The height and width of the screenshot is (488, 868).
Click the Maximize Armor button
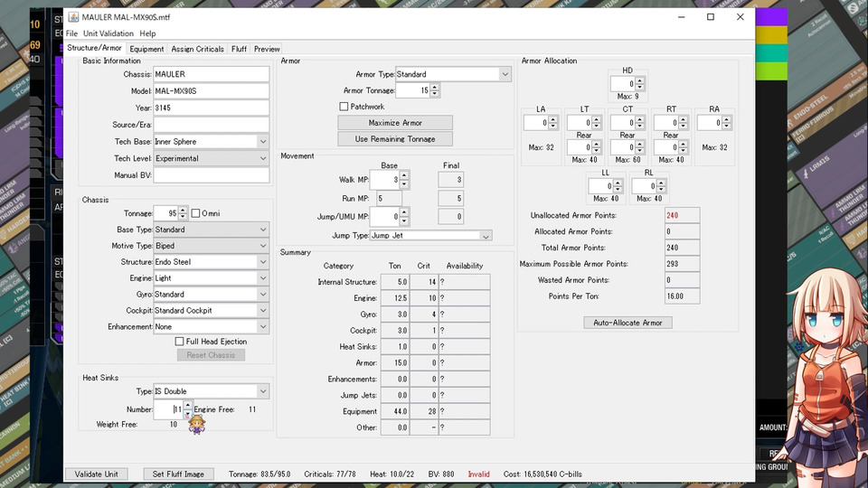click(395, 123)
